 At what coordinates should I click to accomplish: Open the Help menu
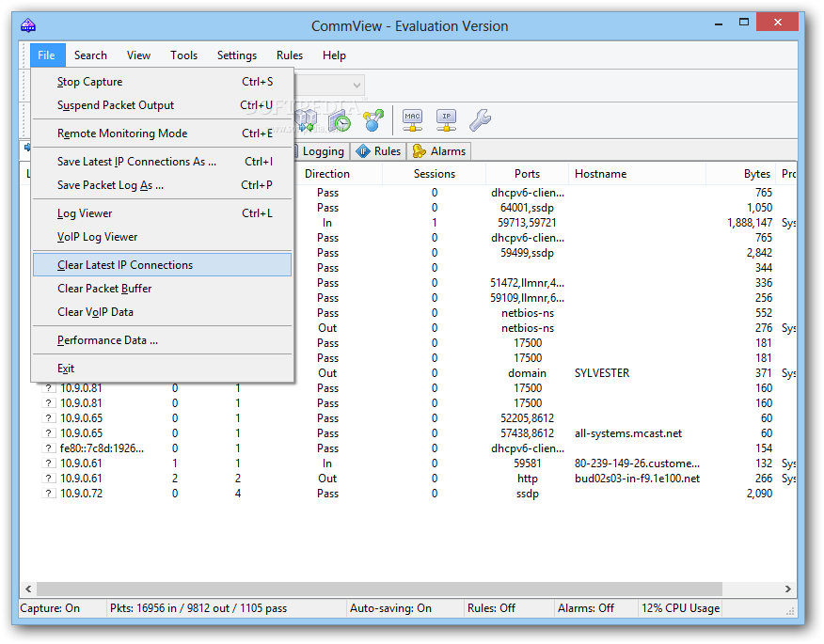pos(334,55)
